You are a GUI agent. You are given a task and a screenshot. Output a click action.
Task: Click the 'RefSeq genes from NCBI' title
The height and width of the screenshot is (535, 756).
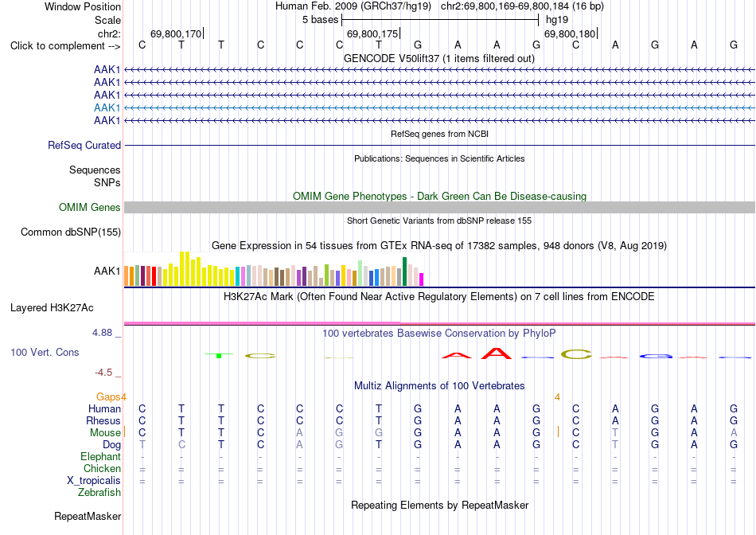440,134
